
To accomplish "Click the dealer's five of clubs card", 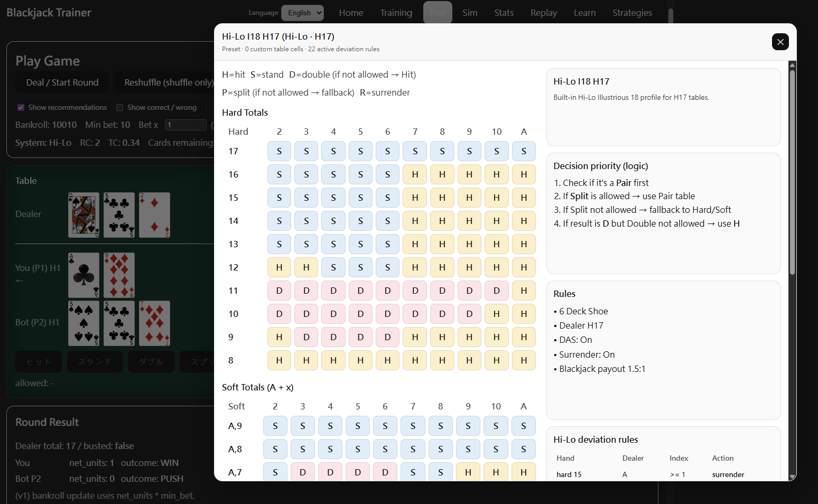I will click(x=119, y=214).
